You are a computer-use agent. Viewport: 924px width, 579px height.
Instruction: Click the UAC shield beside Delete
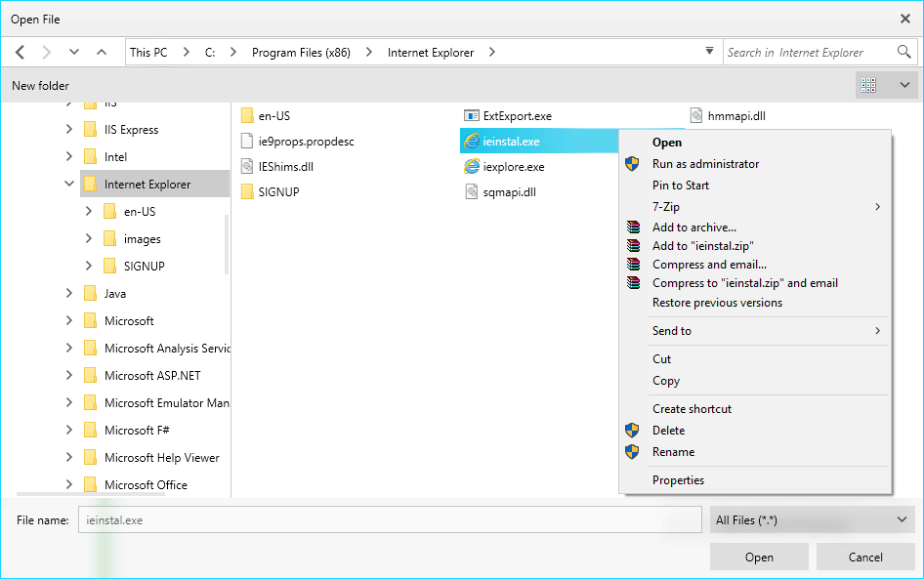[634, 431]
